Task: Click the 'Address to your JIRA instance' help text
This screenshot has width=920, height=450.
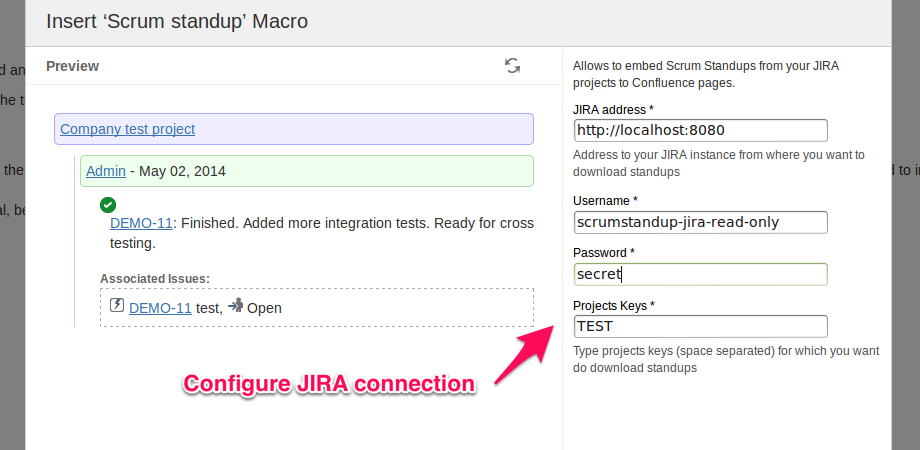Action: [719, 164]
